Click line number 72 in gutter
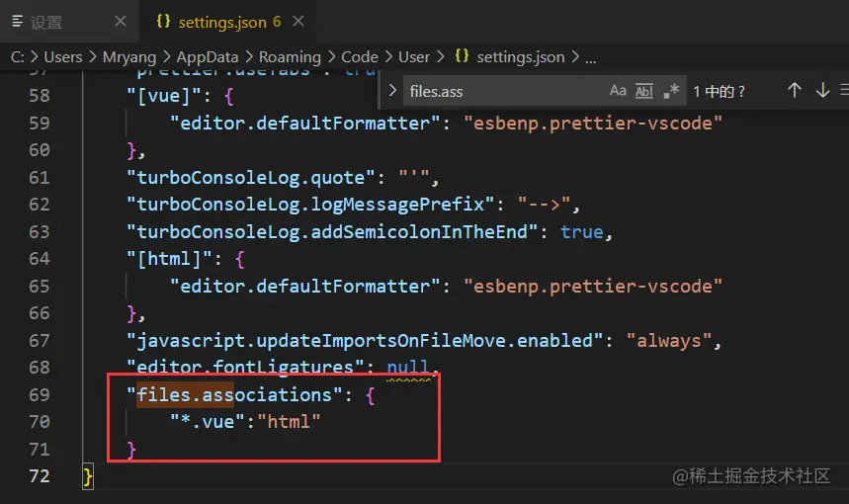Image resolution: width=849 pixels, height=504 pixels. (x=40, y=476)
